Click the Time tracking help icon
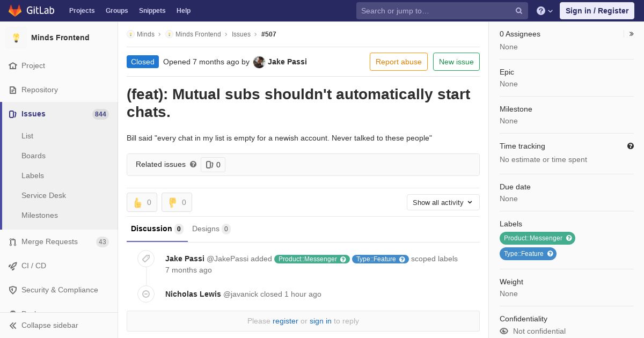Image resolution: width=644 pixels, height=338 pixels. click(x=631, y=146)
